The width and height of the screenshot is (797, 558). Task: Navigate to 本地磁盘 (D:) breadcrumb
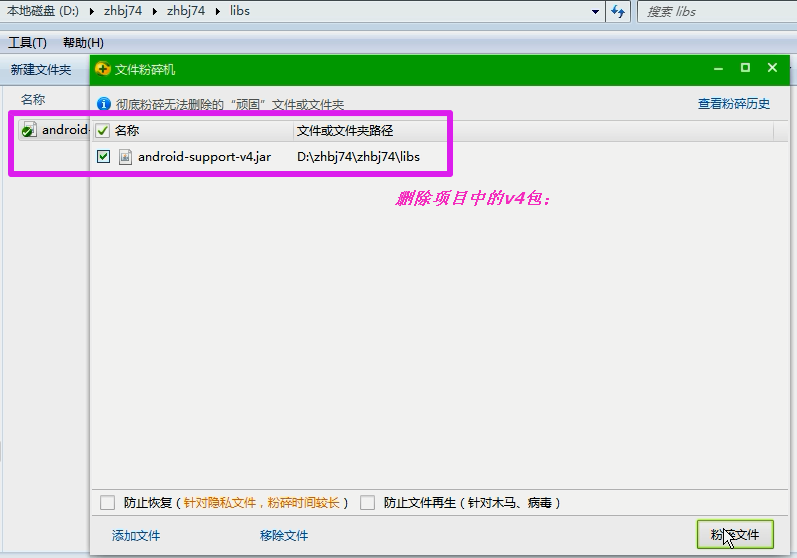click(x=43, y=11)
